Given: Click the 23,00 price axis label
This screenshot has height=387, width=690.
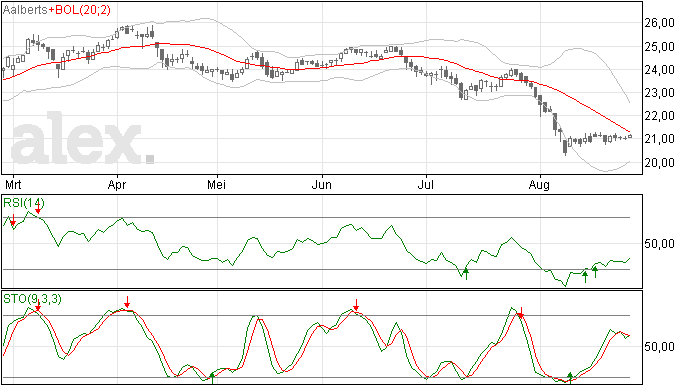Looking at the screenshot, I should [659, 93].
